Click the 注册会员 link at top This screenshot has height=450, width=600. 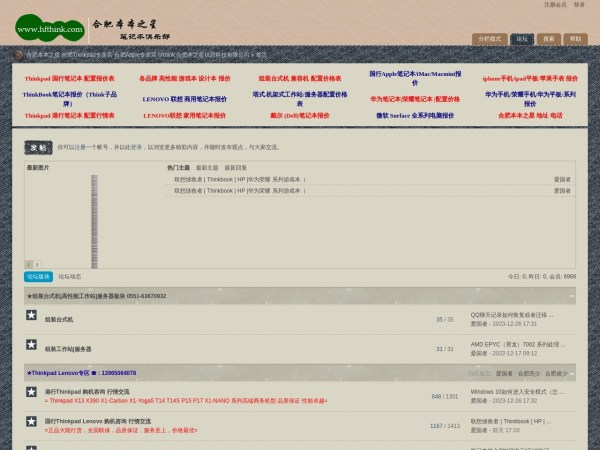pyautogui.click(x=555, y=5)
